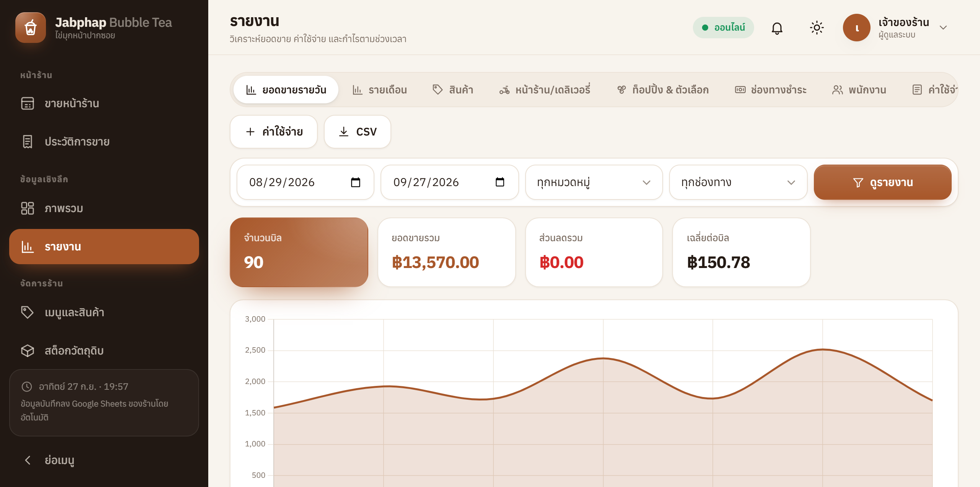Screen dimensions: 980x487
Task: Switch to พนักงาน tab
Action: click(859, 90)
